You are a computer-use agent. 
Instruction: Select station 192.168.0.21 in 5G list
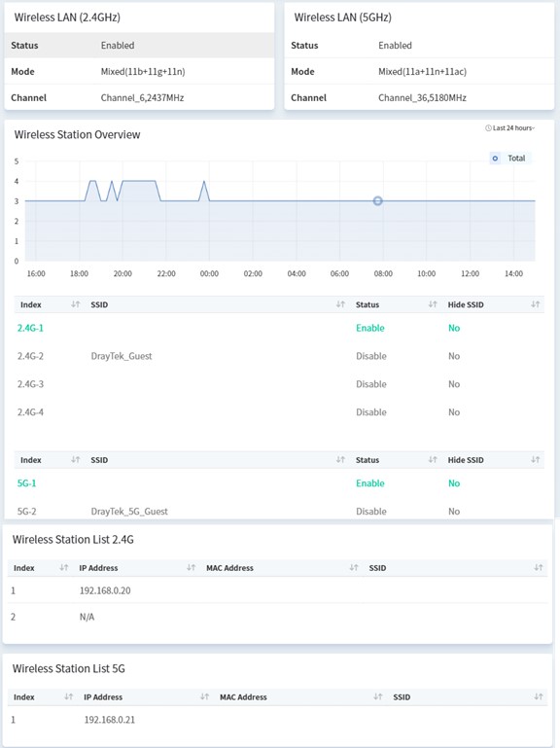(278, 720)
